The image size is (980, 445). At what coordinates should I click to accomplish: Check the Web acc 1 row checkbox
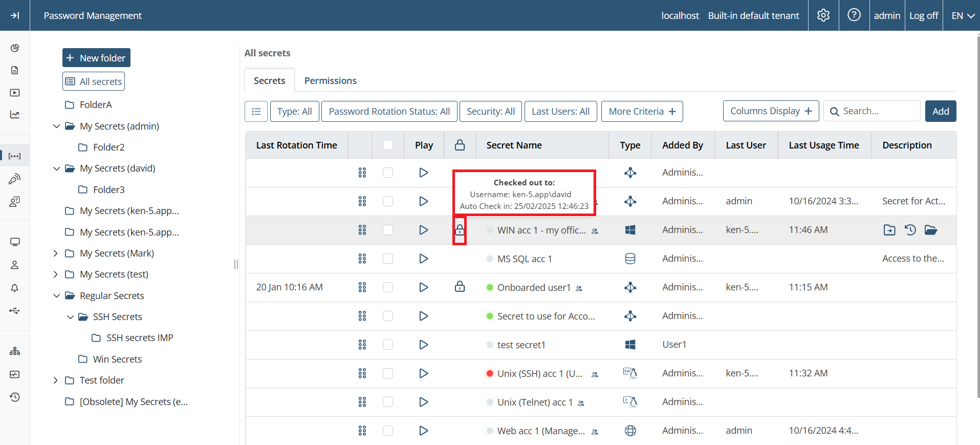[388, 431]
